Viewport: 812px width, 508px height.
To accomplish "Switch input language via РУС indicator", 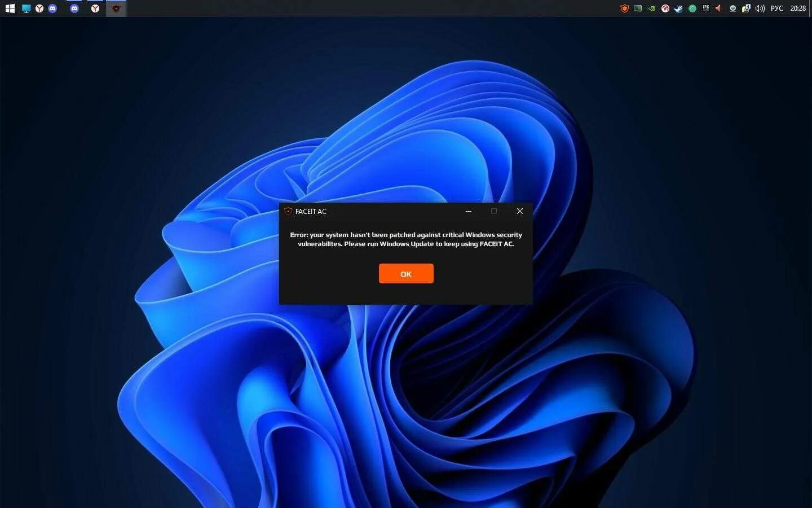I will pos(776,8).
